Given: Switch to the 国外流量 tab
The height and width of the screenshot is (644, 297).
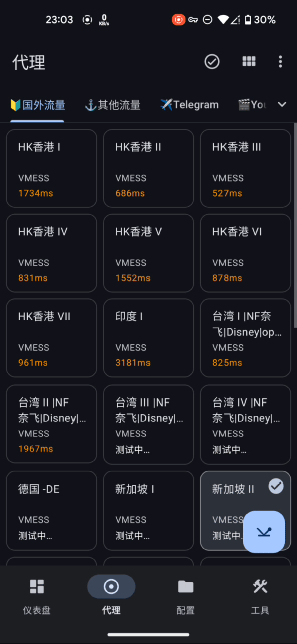Looking at the screenshot, I should pos(38,105).
